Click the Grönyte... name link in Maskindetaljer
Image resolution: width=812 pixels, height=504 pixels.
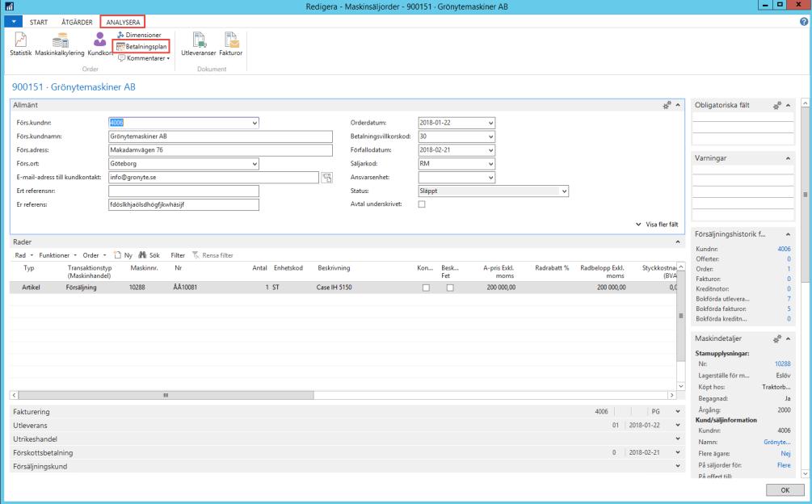(776, 443)
